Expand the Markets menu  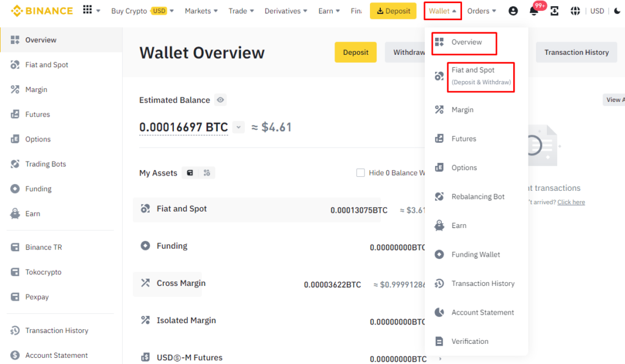201,11
